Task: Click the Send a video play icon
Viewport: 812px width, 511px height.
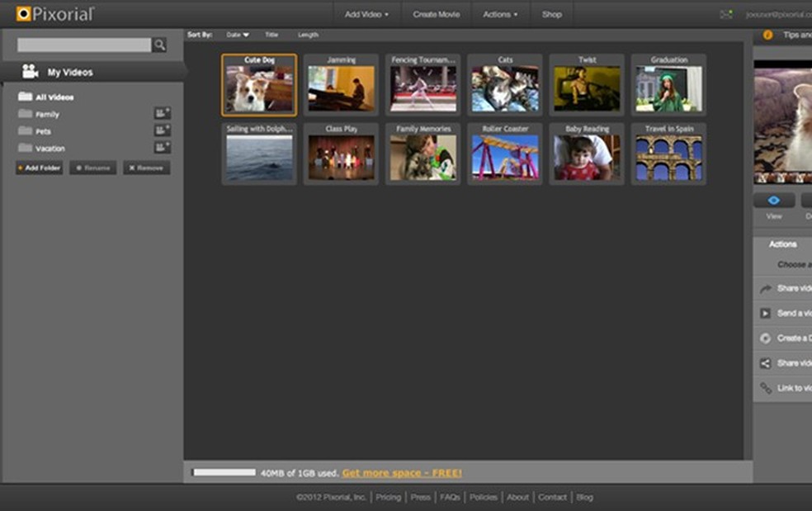Action: point(766,313)
